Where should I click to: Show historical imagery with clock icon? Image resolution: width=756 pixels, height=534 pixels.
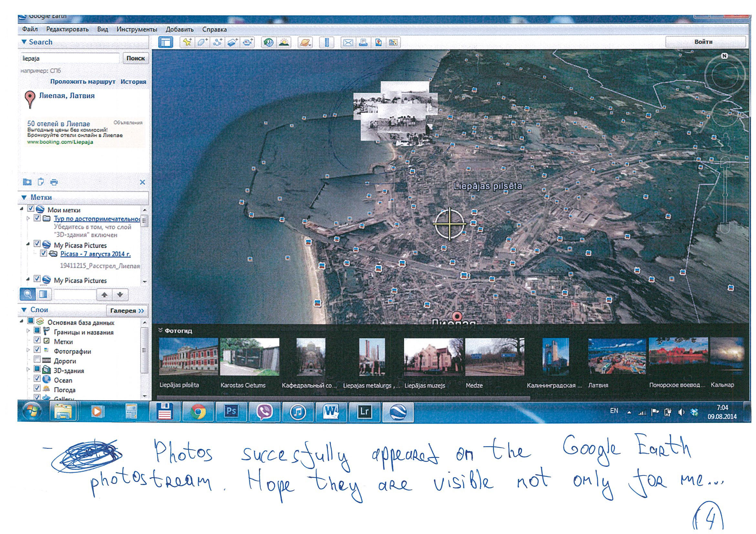click(269, 42)
